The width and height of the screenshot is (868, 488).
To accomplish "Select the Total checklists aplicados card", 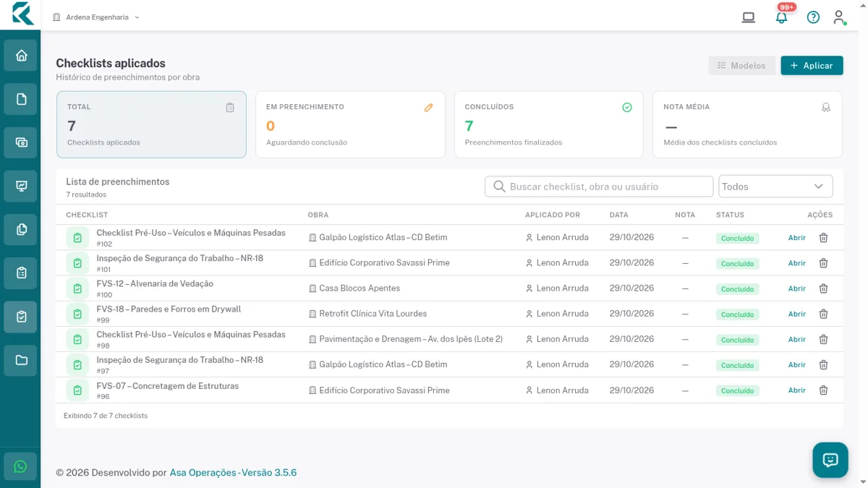I will (x=151, y=124).
